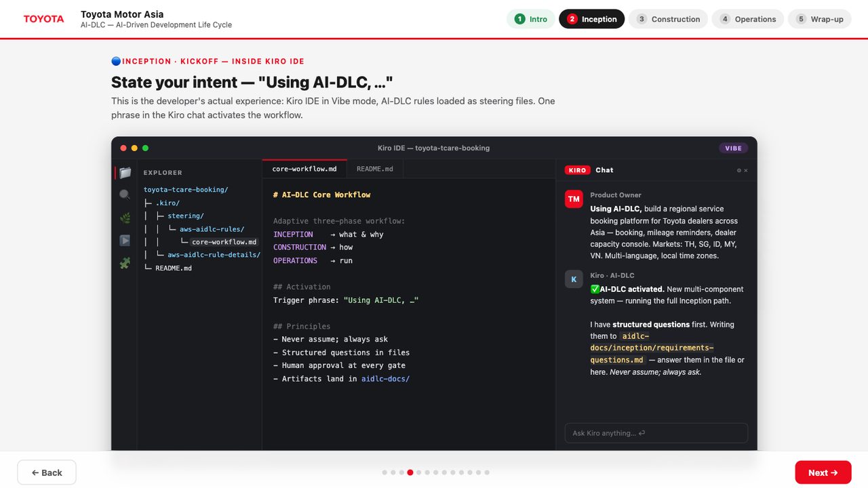Click the yellow minimize traffic light
This screenshot has width=868, height=488.
(134, 148)
